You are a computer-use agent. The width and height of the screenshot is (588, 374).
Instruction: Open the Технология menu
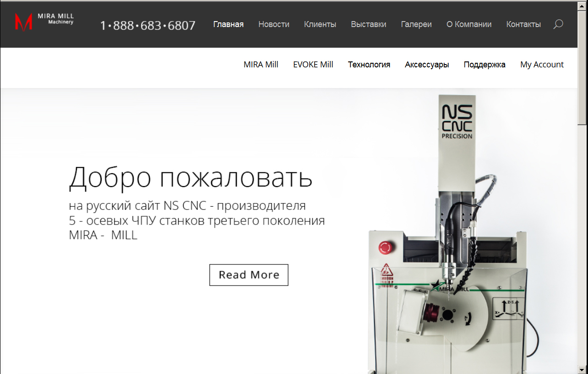click(x=369, y=65)
